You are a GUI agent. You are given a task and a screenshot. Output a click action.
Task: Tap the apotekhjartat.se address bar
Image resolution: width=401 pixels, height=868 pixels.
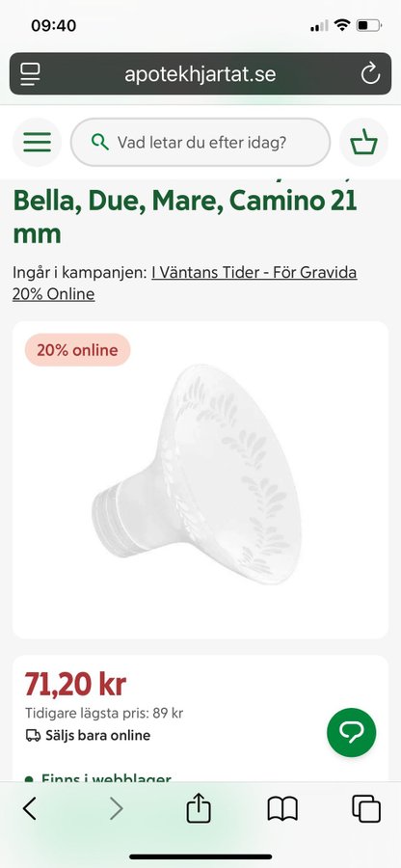tap(200, 73)
